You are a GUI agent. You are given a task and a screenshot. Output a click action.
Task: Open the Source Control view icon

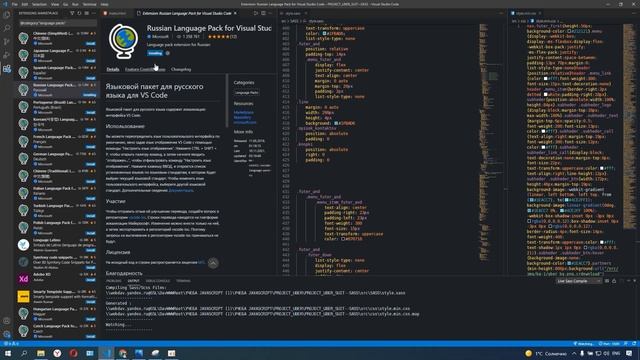(7, 42)
